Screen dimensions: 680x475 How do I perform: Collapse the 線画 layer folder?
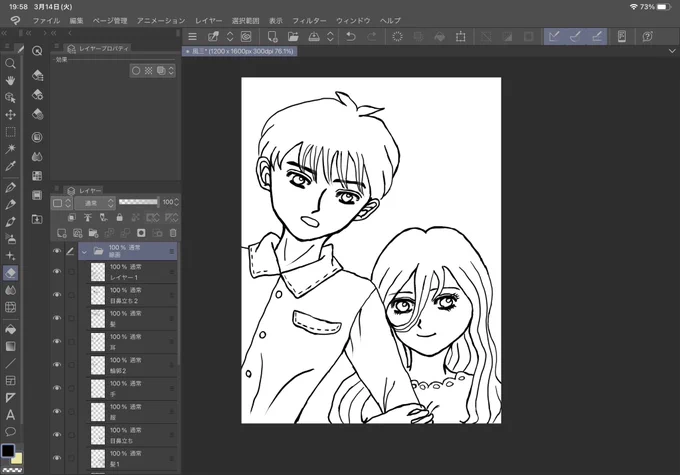[x=85, y=252]
